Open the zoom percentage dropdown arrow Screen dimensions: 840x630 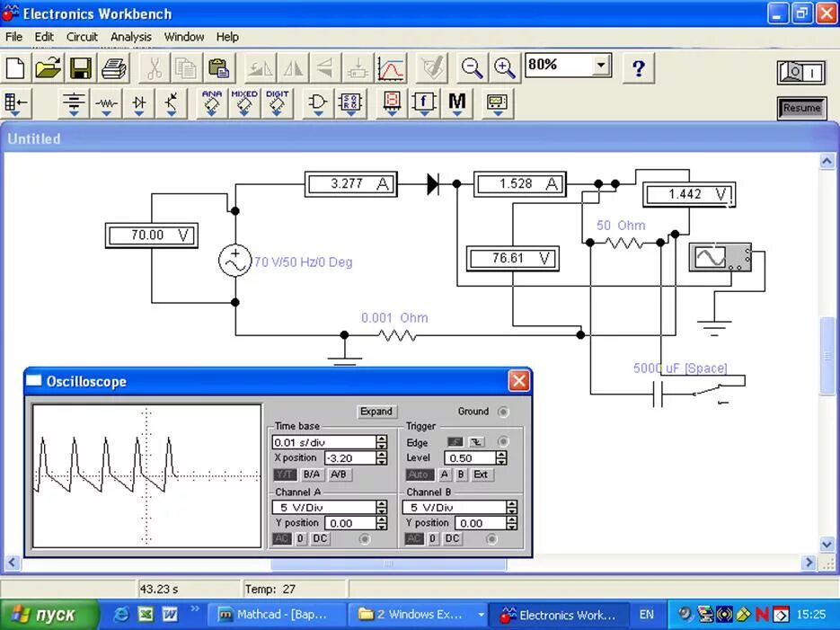(602, 66)
